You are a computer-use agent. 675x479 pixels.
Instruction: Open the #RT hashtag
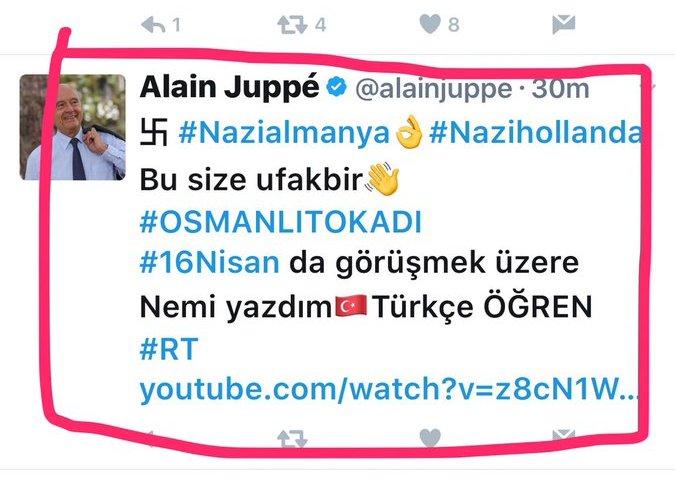point(169,349)
